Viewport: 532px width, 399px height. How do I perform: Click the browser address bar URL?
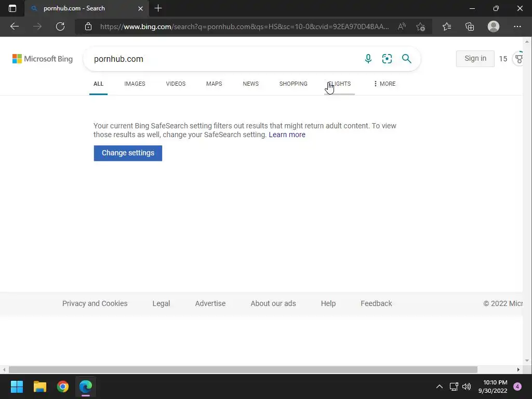[x=244, y=26]
